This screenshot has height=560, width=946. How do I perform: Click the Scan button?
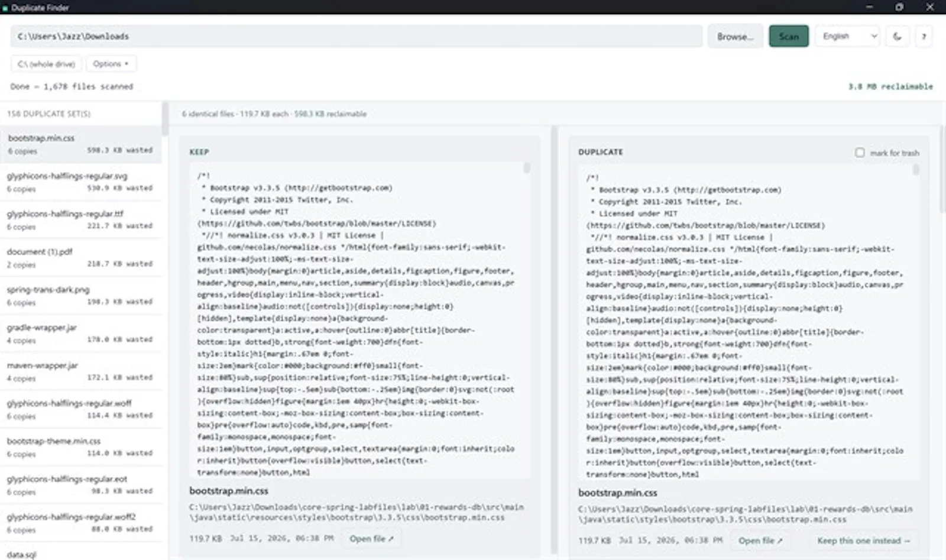point(789,37)
